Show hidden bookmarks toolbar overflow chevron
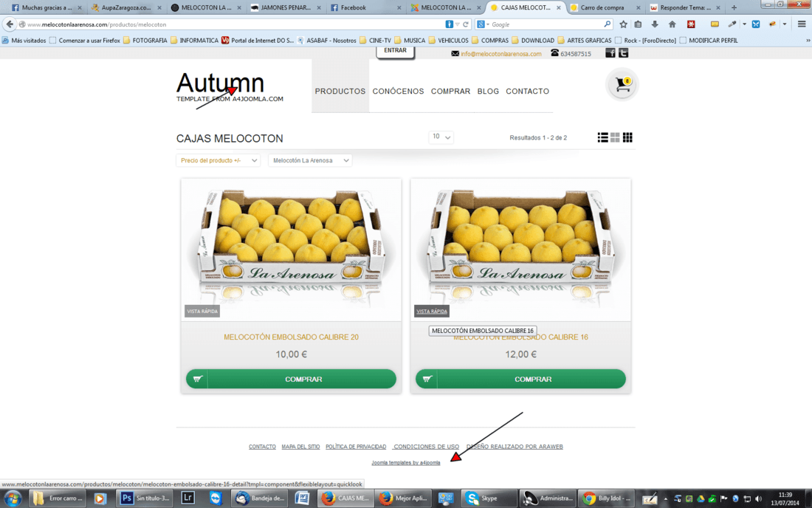Viewport: 812px width, 508px height. click(x=808, y=40)
